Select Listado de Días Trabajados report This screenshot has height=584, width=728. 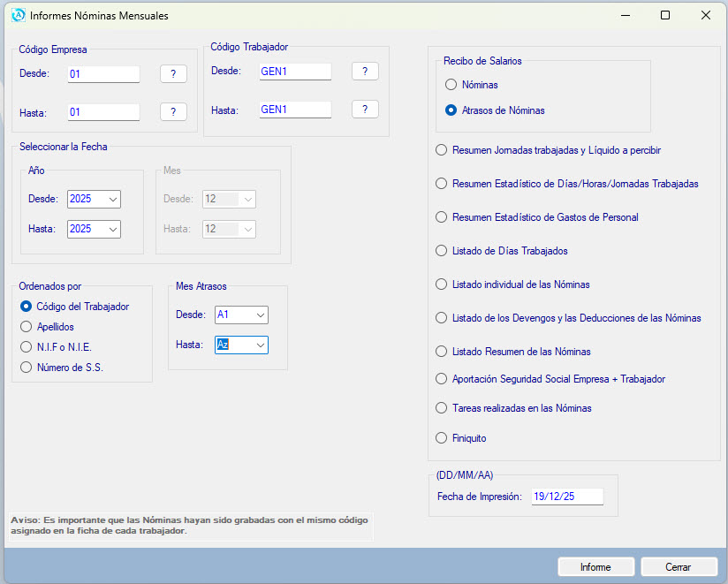tap(442, 251)
